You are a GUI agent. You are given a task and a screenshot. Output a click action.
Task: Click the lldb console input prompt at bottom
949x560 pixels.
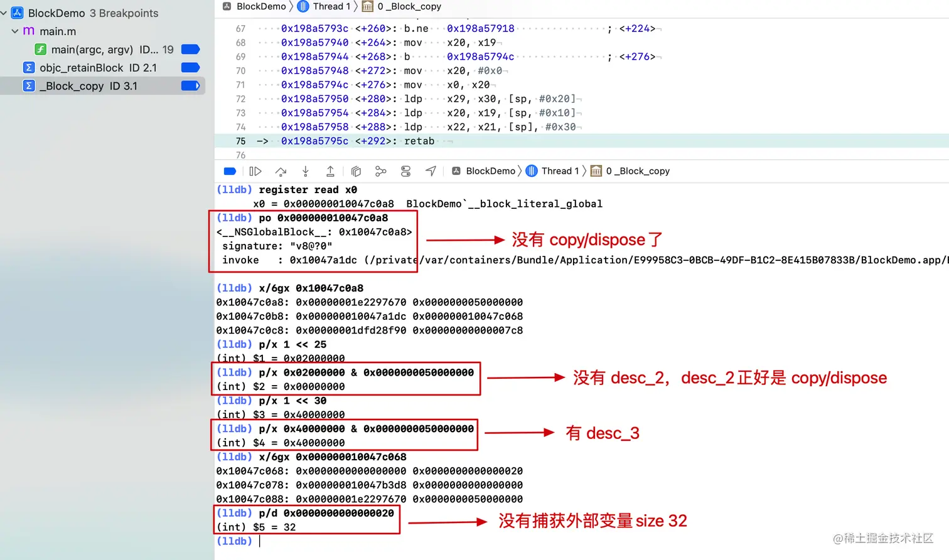pyautogui.click(x=260, y=541)
